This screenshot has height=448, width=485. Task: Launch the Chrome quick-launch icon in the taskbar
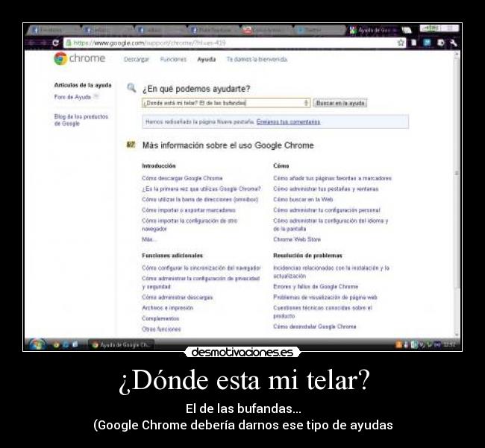tap(56, 344)
